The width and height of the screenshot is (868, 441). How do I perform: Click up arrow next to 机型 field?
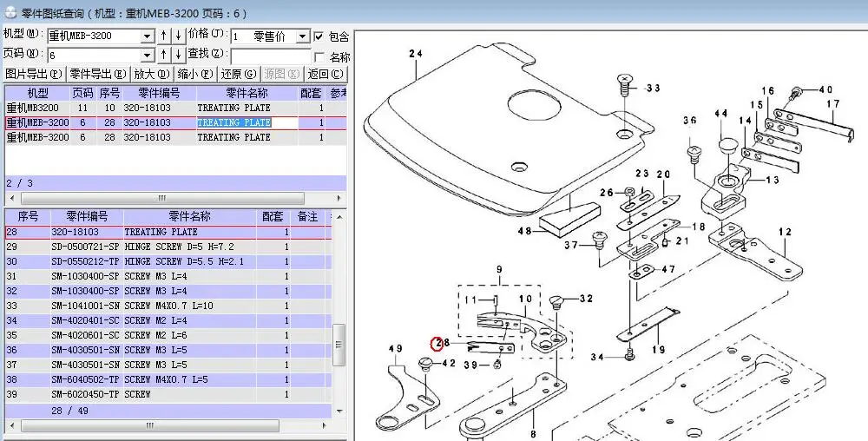pos(164,36)
